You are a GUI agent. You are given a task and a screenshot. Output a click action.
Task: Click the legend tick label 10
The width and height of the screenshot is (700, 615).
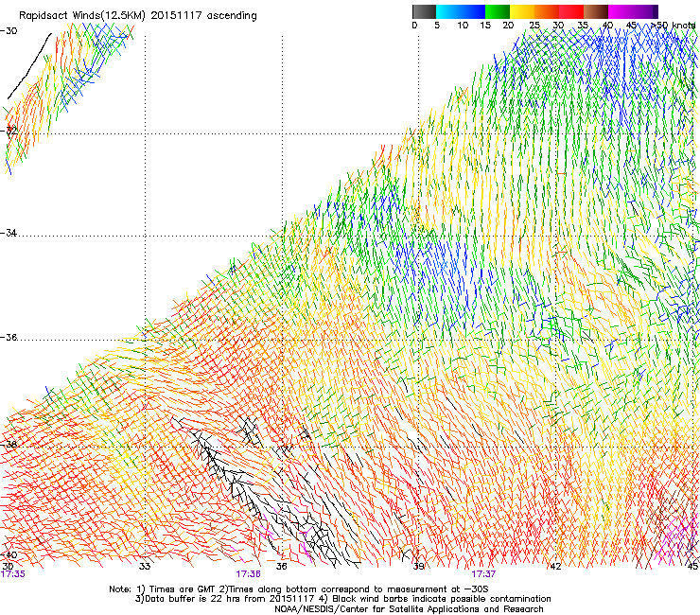(x=463, y=26)
